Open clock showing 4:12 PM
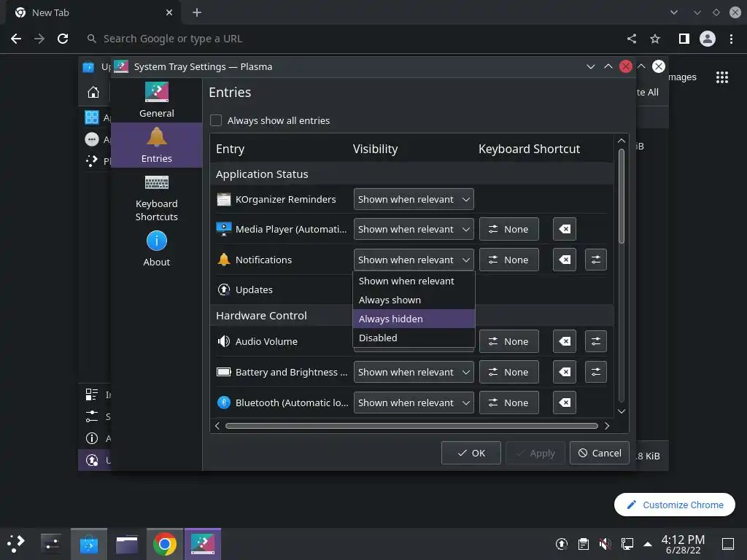The height and width of the screenshot is (560, 747). point(683,544)
